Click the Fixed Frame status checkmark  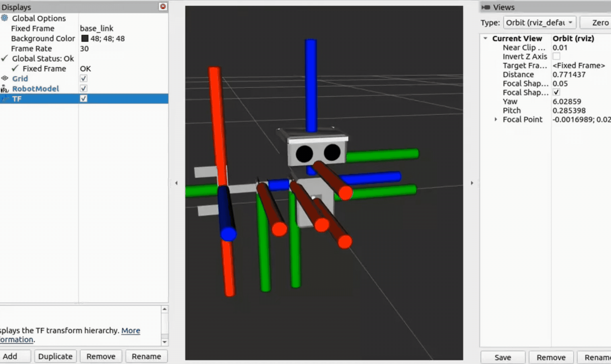click(15, 68)
